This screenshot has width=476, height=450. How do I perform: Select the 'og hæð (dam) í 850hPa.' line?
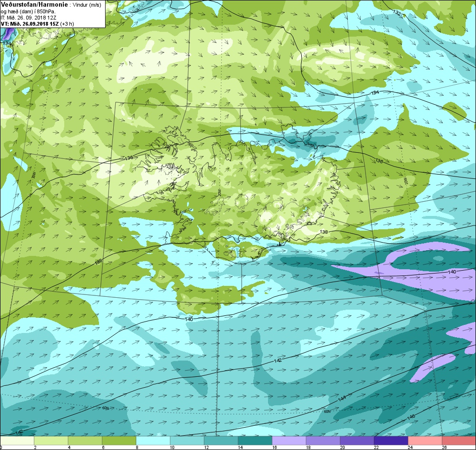click(28, 11)
